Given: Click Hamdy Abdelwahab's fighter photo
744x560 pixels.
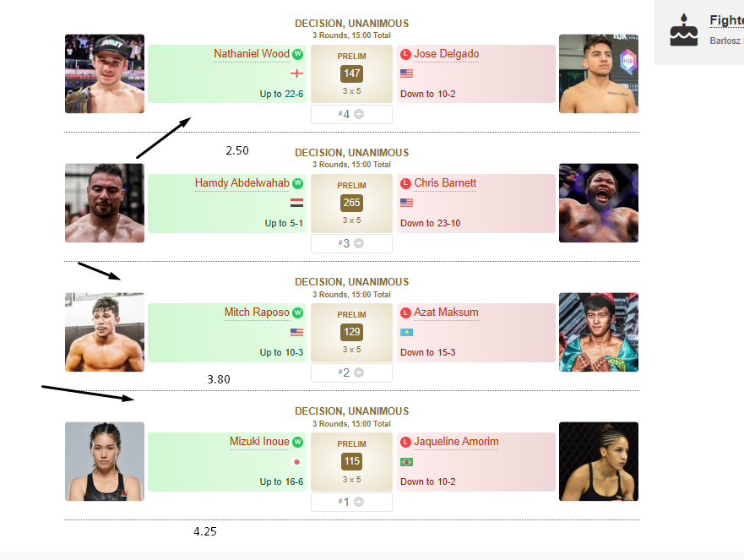Looking at the screenshot, I should [x=105, y=203].
